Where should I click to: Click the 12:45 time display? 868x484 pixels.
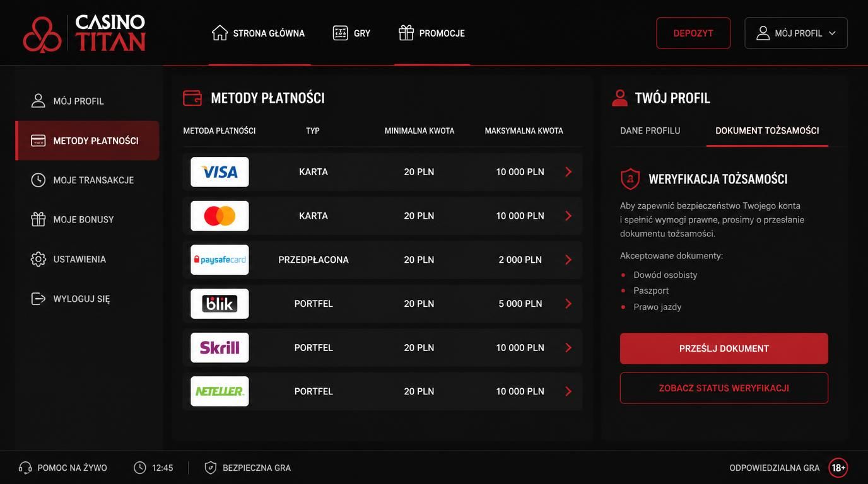pyautogui.click(x=163, y=468)
